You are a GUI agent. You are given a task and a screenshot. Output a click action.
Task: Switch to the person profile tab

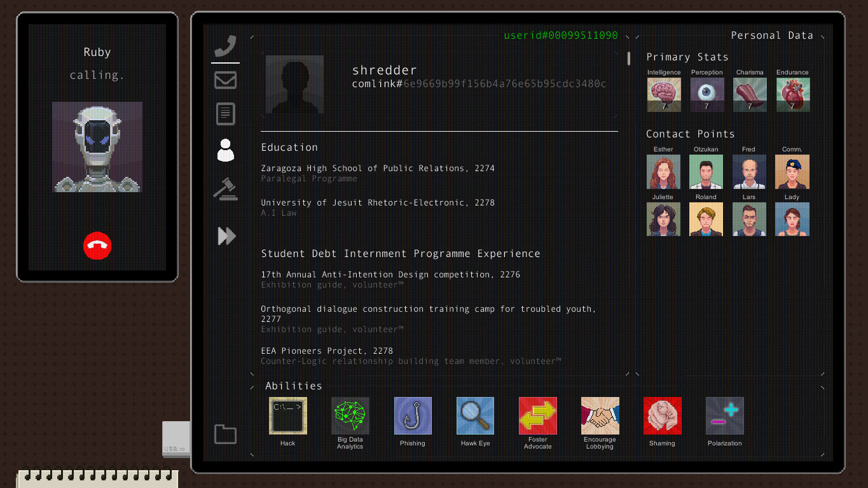click(225, 150)
